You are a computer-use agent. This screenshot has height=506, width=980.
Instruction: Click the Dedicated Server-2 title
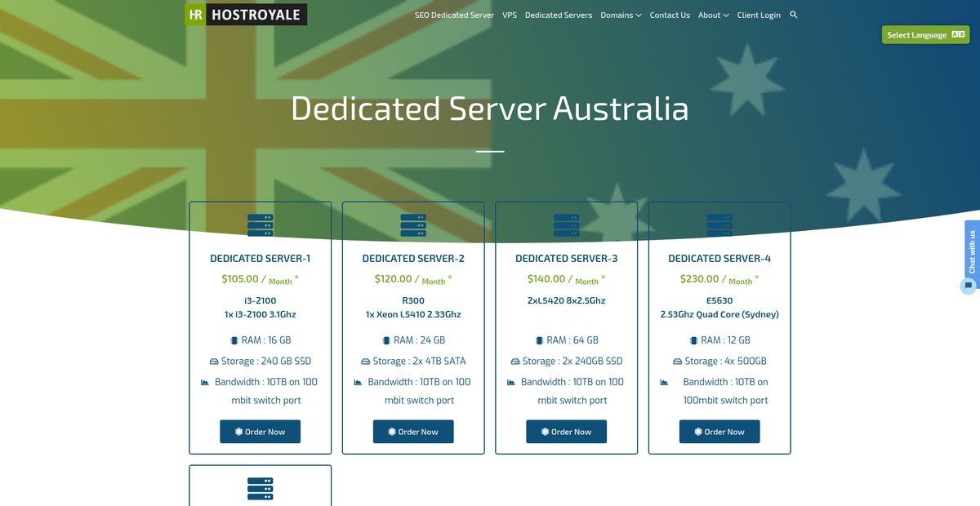pyautogui.click(x=413, y=259)
